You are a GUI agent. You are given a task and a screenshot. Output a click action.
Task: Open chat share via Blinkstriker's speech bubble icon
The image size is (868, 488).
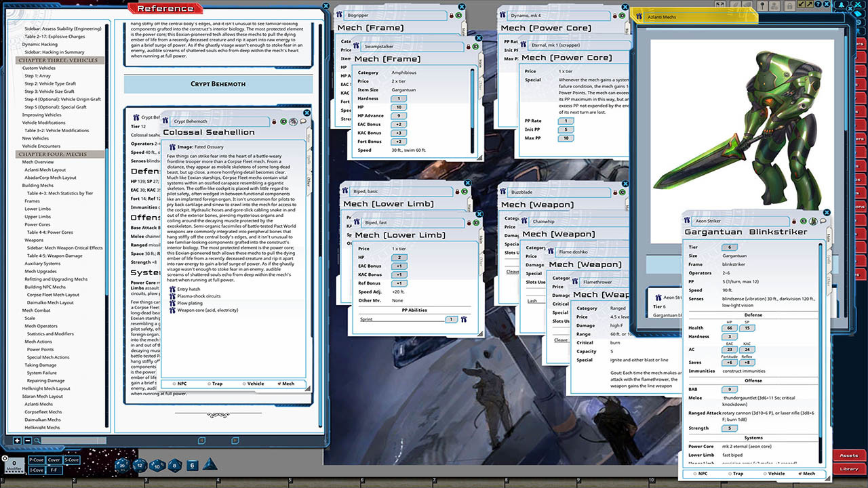pos(823,220)
